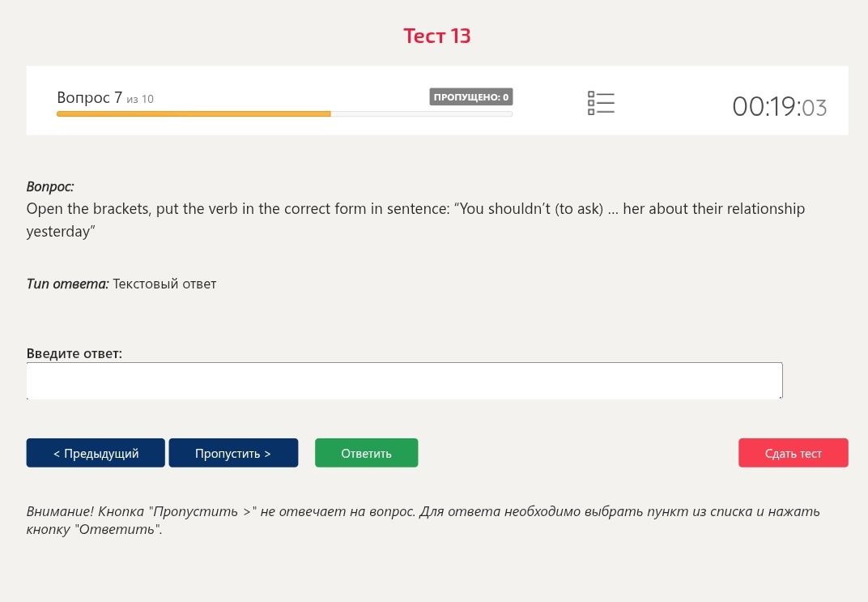The image size is (868, 602).
Task: Click the 'Внимание!' warning note text
Action: tap(423, 520)
